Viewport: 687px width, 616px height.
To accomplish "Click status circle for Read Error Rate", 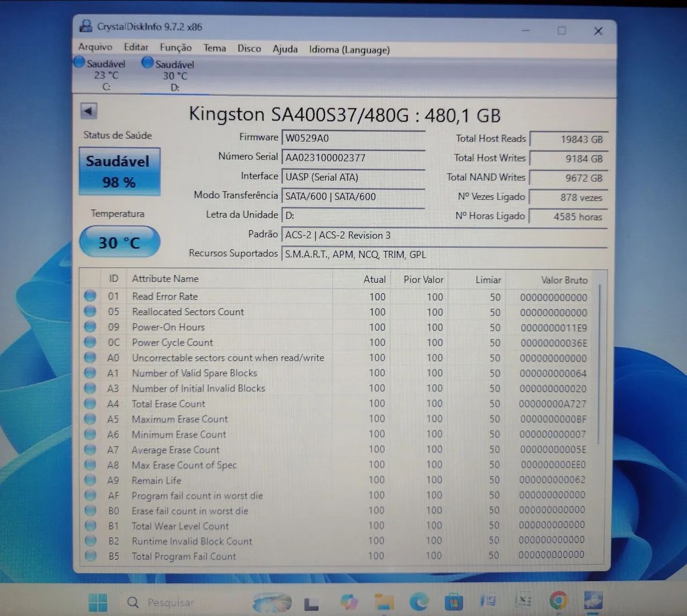I will click(90, 296).
